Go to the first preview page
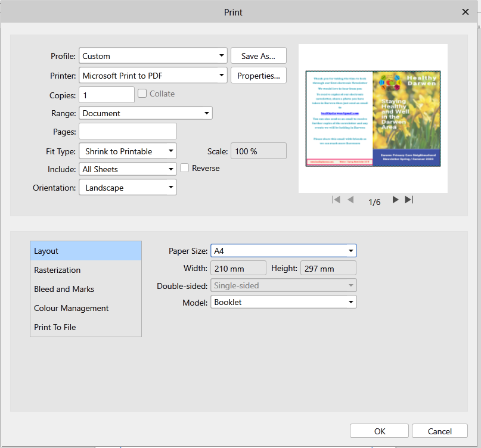Viewport: 481px width, 448px height. [x=336, y=200]
